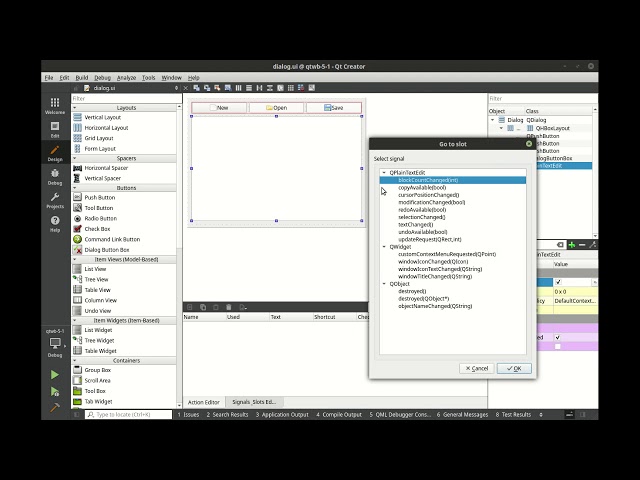The height and width of the screenshot is (480, 640).
Task: Tick the empty checkbox in the bottom purple row
Action: tap(558, 347)
